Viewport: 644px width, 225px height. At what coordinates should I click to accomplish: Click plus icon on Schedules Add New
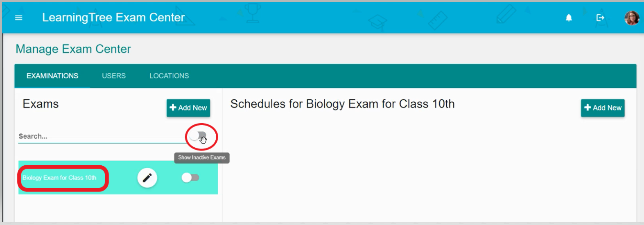click(x=588, y=108)
